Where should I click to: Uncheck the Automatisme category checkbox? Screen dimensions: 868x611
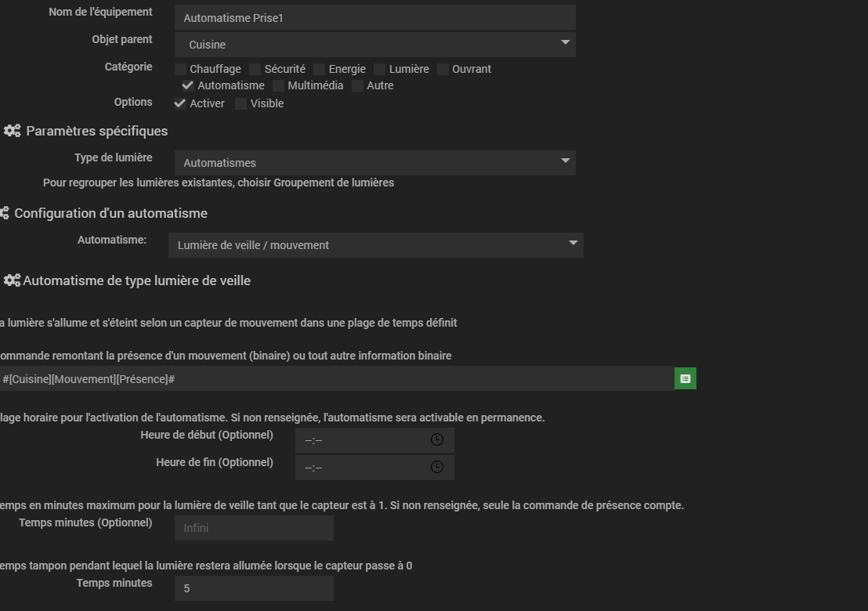pyautogui.click(x=188, y=85)
